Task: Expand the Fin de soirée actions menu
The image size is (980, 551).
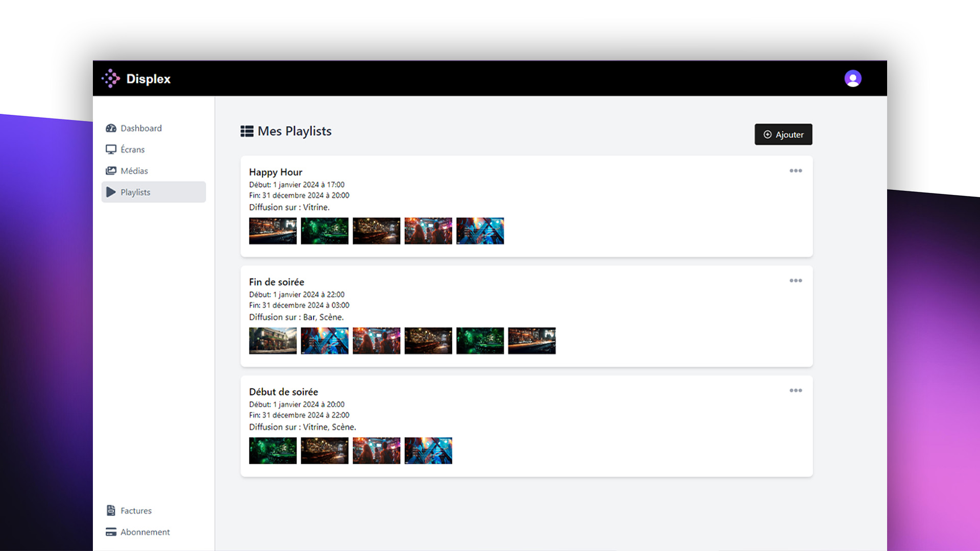Action: [x=795, y=280]
